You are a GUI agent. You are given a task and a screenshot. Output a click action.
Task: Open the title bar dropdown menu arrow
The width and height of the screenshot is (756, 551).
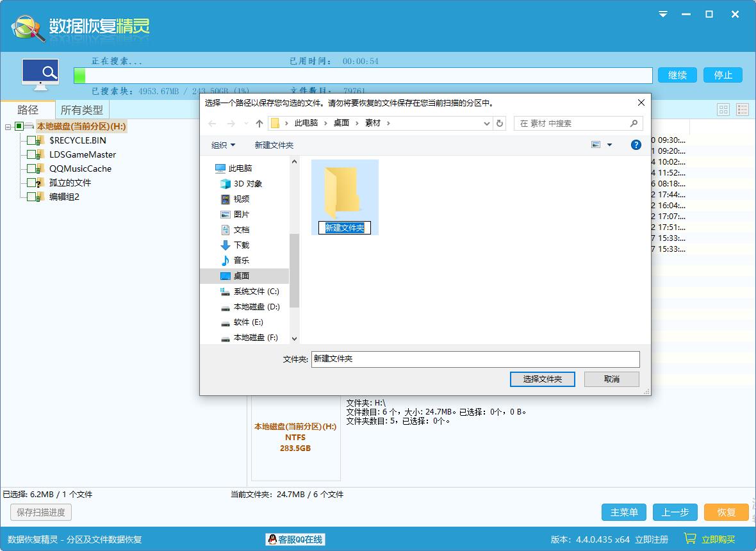(664, 14)
